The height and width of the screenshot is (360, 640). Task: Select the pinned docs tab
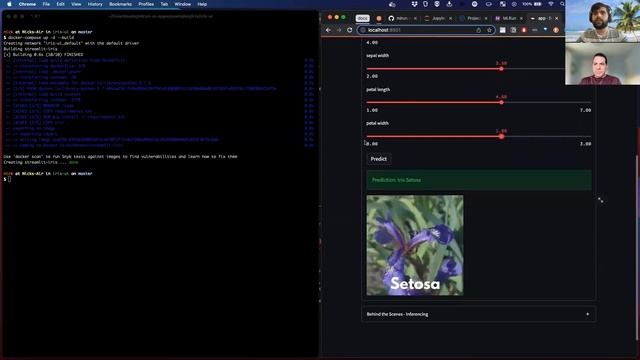pyautogui.click(x=362, y=18)
